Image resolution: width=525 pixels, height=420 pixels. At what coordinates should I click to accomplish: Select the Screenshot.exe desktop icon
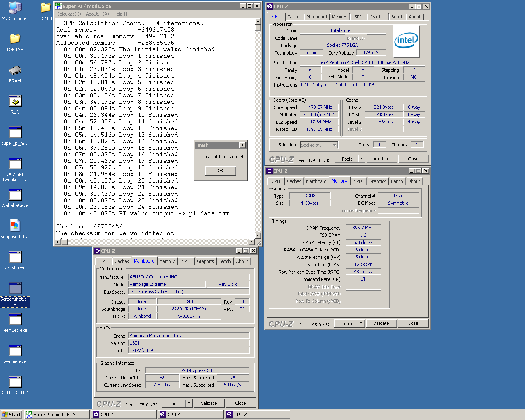tap(15, 294)
